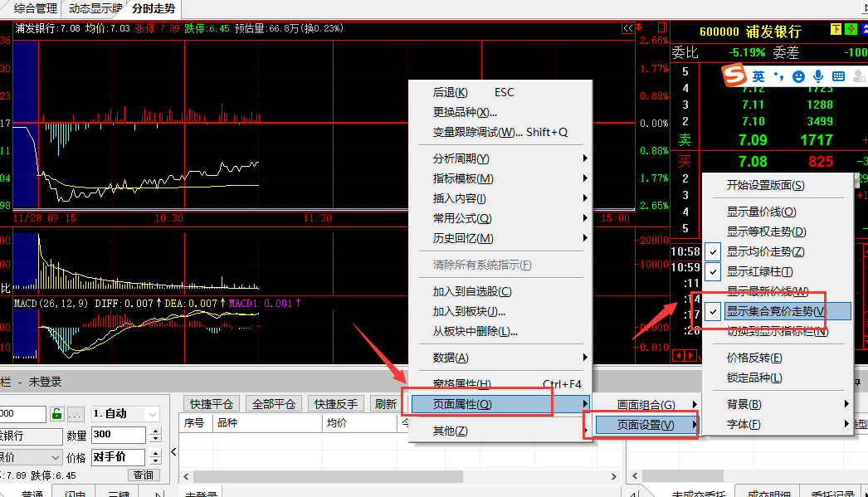The height and width of the screenshot is (497, 868).
Task: Switch Sogou input language via 英
Action: (758, 76)
